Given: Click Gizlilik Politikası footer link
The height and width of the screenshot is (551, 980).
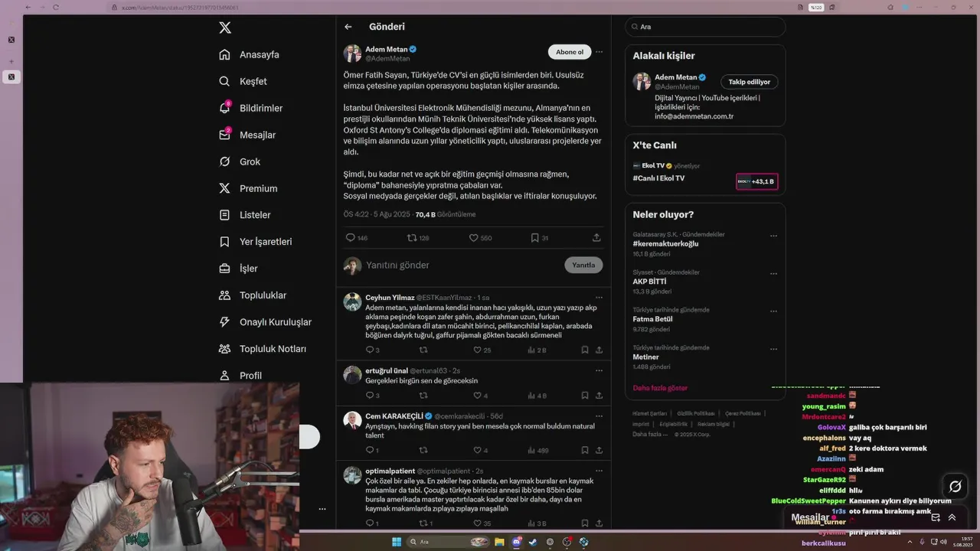Looking at the screenshot, I should pos(696,413).
